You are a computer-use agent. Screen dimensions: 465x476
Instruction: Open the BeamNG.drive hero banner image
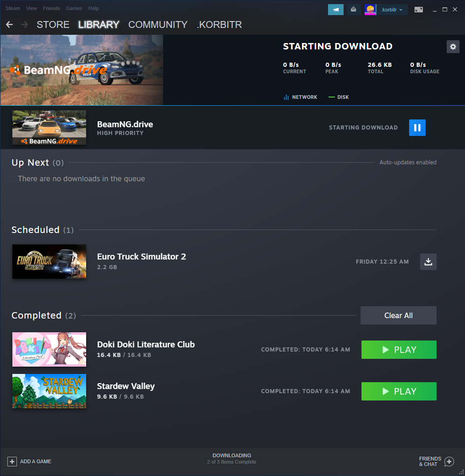[x=82, y=70]
